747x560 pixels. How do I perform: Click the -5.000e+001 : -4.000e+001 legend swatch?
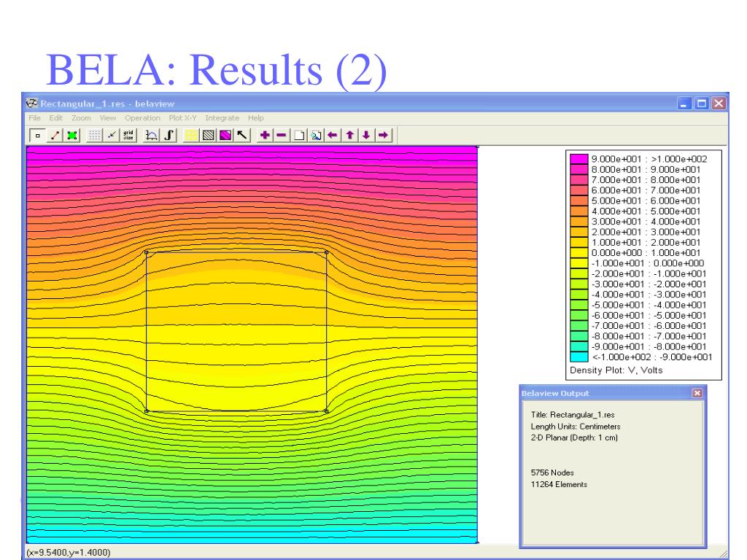coord(578,306)
